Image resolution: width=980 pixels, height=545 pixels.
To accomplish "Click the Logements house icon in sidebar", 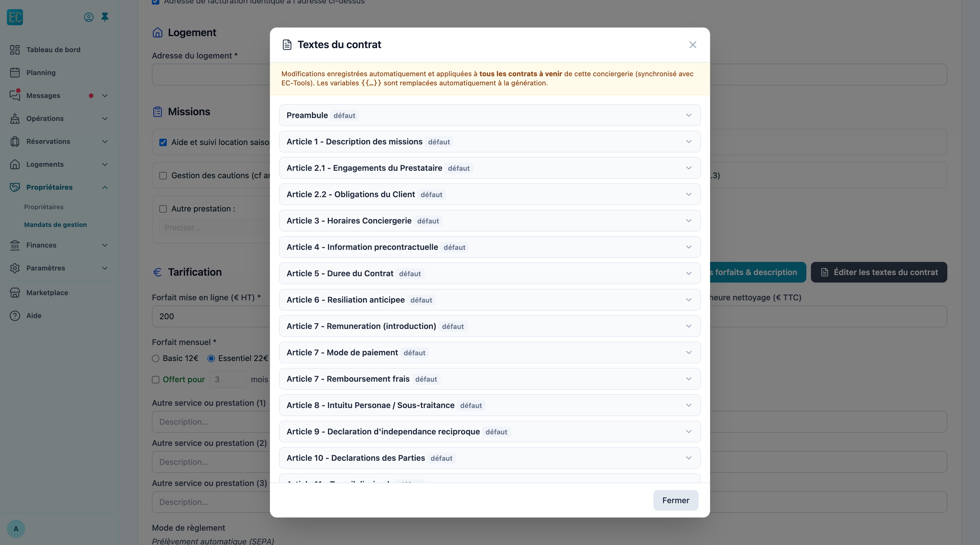I will [x=15, y=164].
